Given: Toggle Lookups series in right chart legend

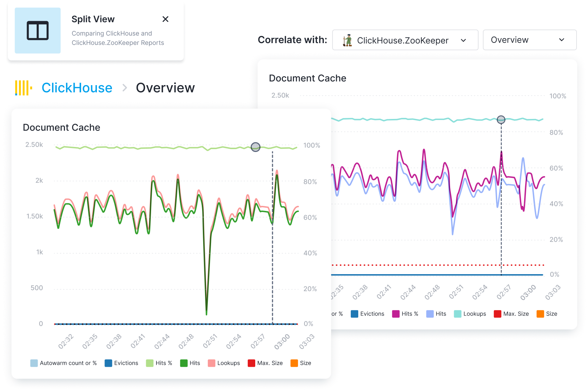Looking at the screenshot, I should coord(470,314).
